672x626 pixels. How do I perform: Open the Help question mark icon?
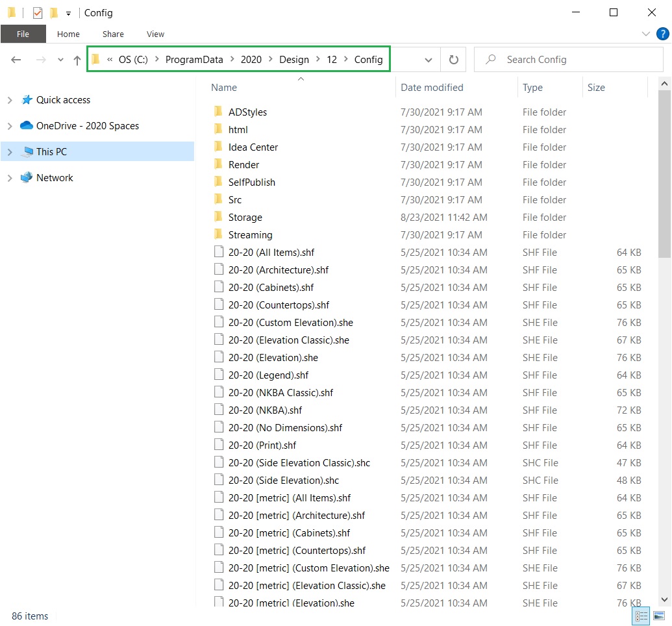662,34
